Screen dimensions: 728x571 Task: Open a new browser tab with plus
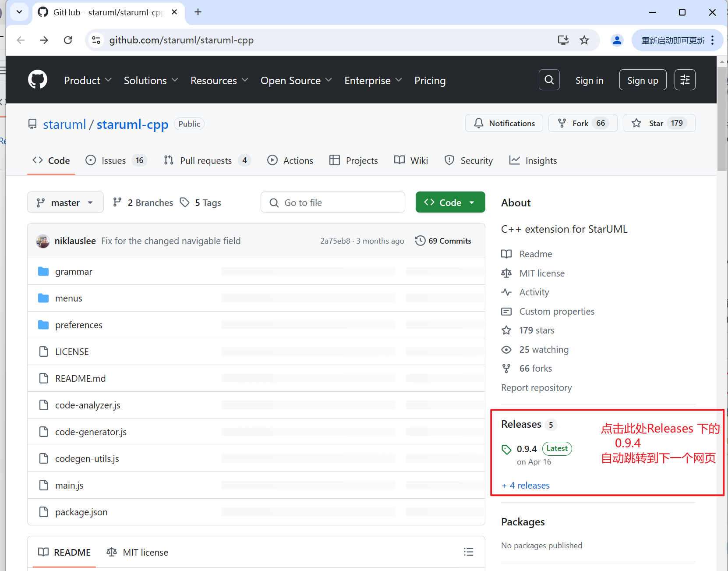tap(198, 12)
